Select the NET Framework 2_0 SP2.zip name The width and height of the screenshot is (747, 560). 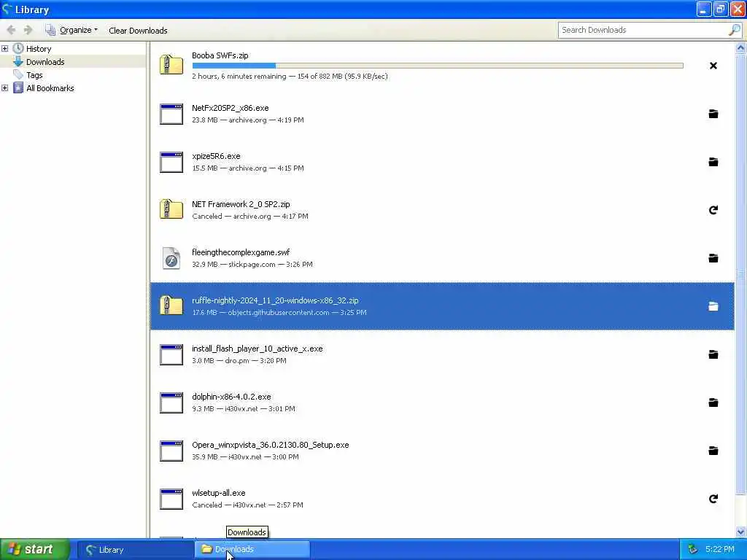tap(241, 204)
